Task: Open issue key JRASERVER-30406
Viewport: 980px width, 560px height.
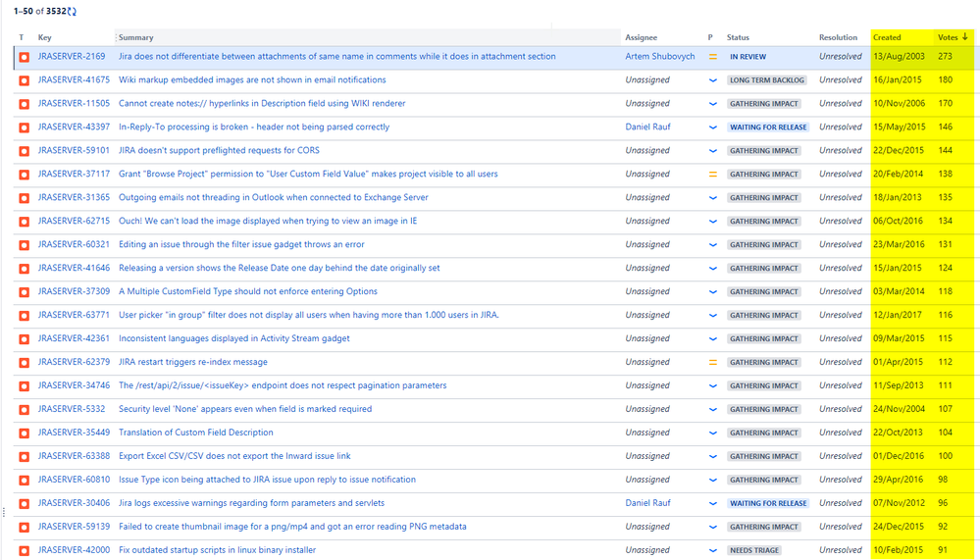Action: [74, 503]
